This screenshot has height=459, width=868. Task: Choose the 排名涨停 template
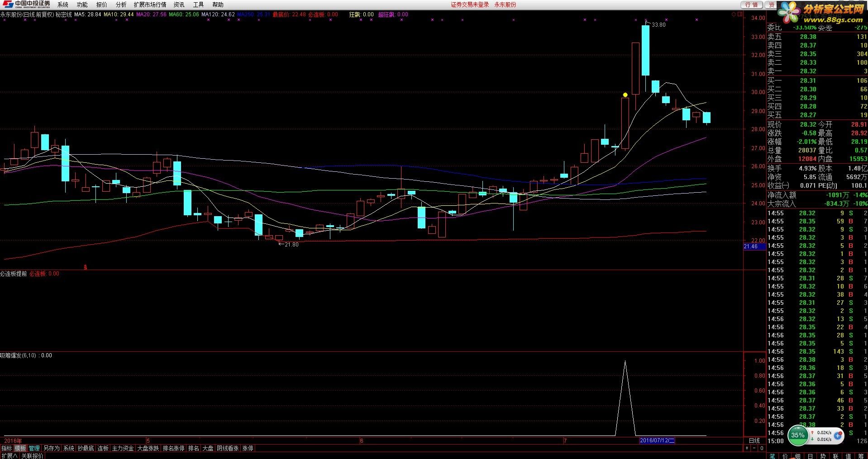(x=173, y=448)
